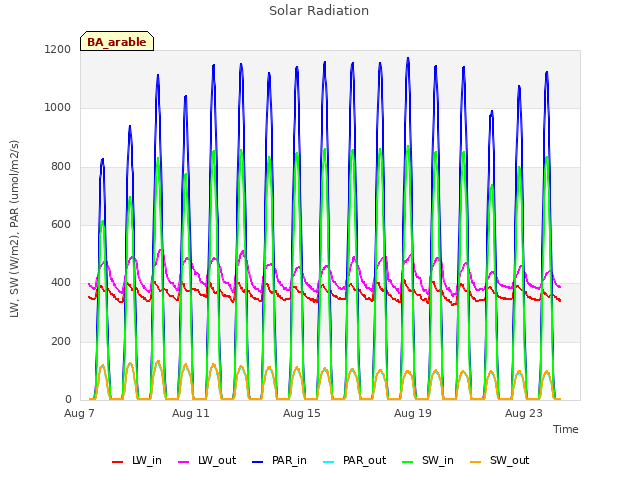Click the BA_arable annotation label
Screen dimensions: 640x480
[117, 41]
